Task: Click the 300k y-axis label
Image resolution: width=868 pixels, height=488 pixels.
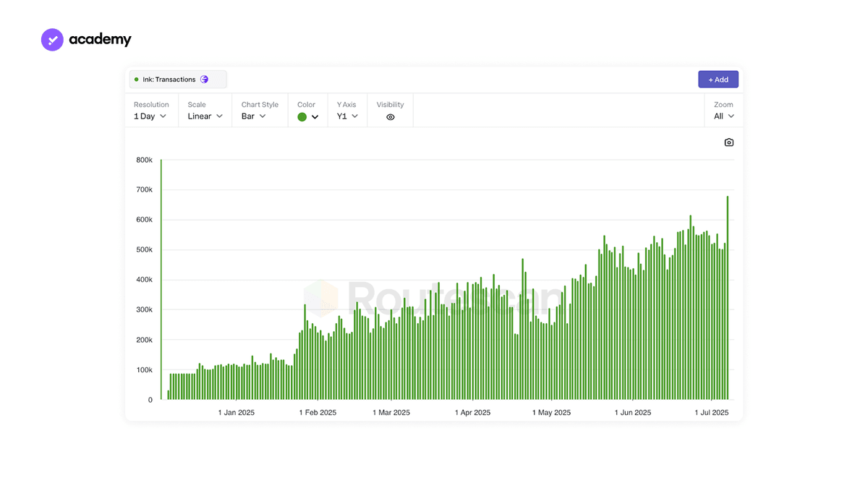Action: [x=144, y=310]
